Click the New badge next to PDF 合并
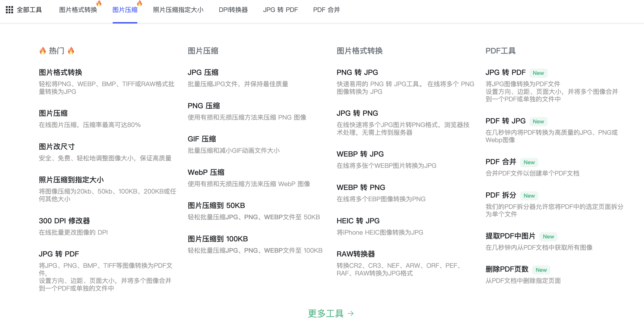Screen dimensions: 644x328 pyautogui.click(x=529, y=162)
